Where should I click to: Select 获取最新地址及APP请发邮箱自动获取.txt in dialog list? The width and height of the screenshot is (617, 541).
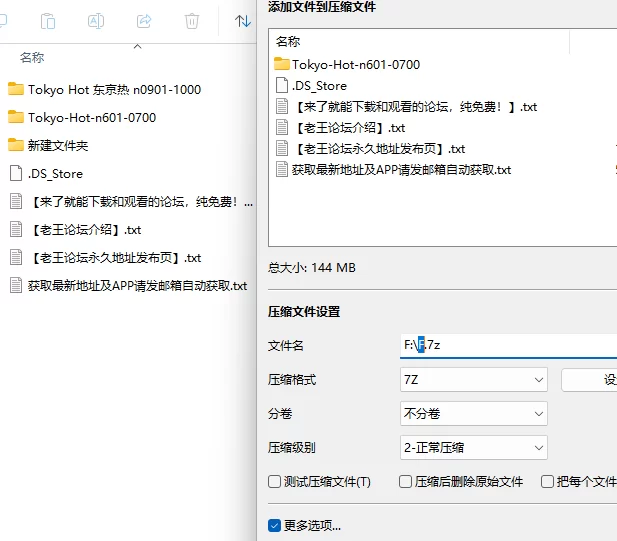(x=393, y=170)
